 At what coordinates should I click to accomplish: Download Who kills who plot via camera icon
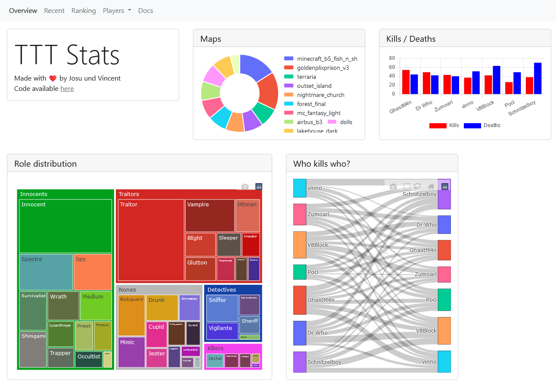(393, 187)
